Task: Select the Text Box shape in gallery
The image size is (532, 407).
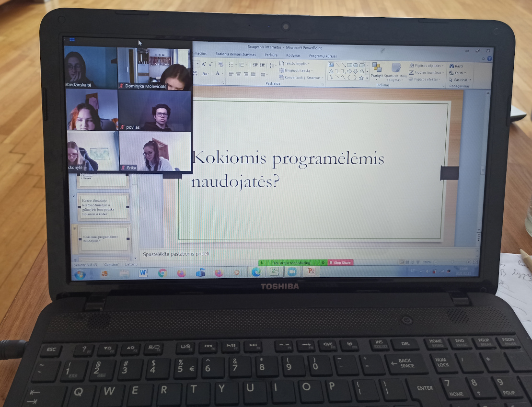Action: (x=331, y=64)
